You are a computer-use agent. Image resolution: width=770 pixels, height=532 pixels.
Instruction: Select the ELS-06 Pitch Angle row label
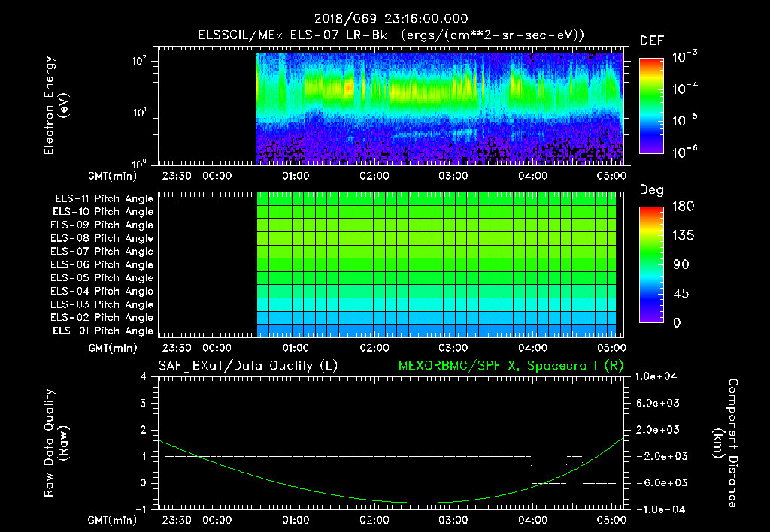coord(102,265)
